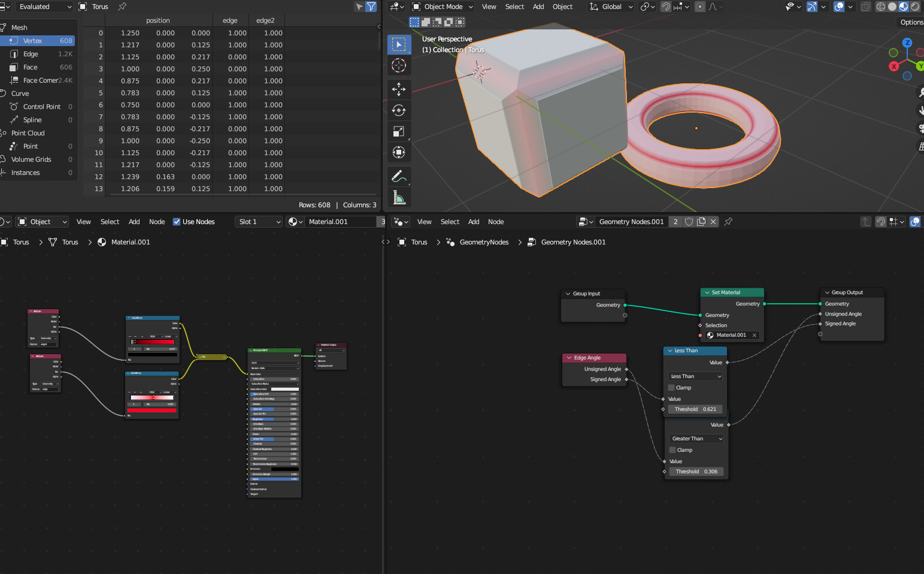Open the Less Than operation dropdown
The width and height of the screenshot is (924, 574).
694,376
